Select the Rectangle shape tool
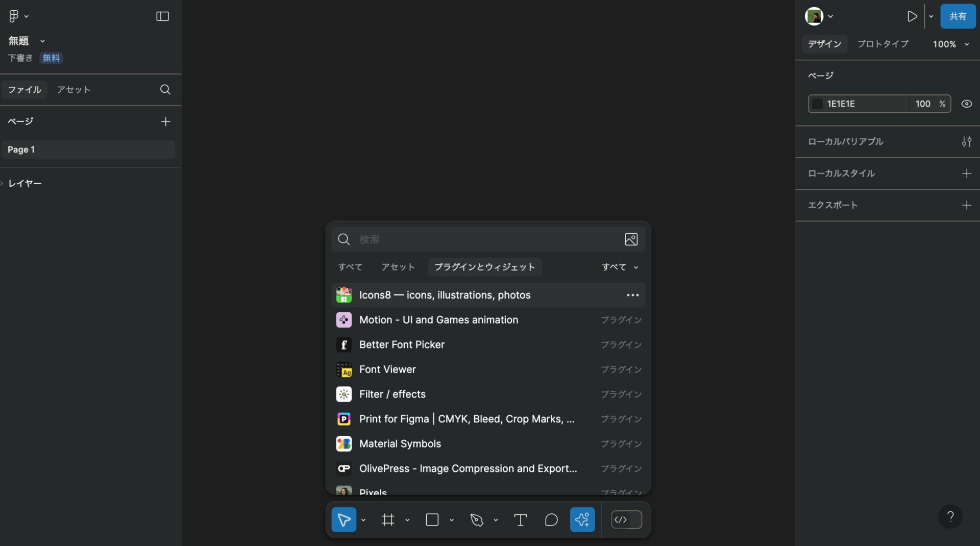The height and width of the screenshot is (546, 980). [432, 519]
